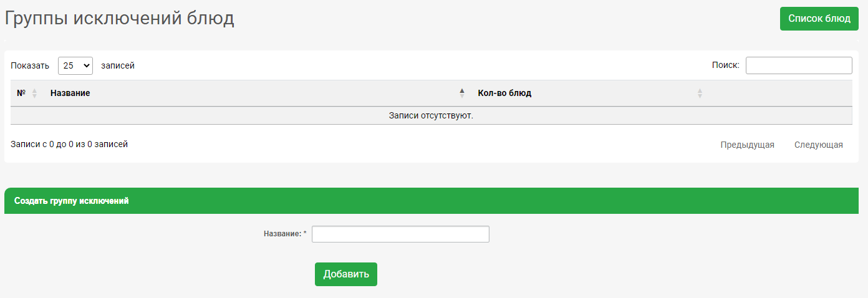Click the Поиск label
This screenshot has width=868, height=298.
tap(725, 65)
